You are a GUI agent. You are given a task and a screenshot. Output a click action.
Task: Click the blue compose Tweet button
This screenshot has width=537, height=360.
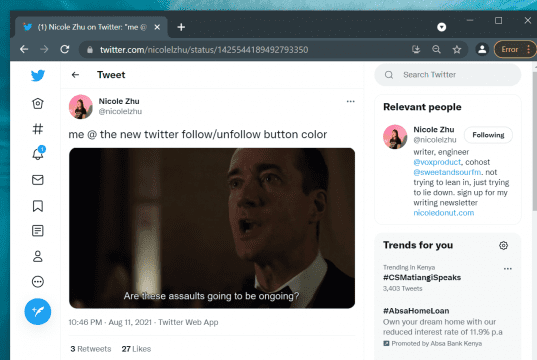pyautogui.click(x=38, y=311)
